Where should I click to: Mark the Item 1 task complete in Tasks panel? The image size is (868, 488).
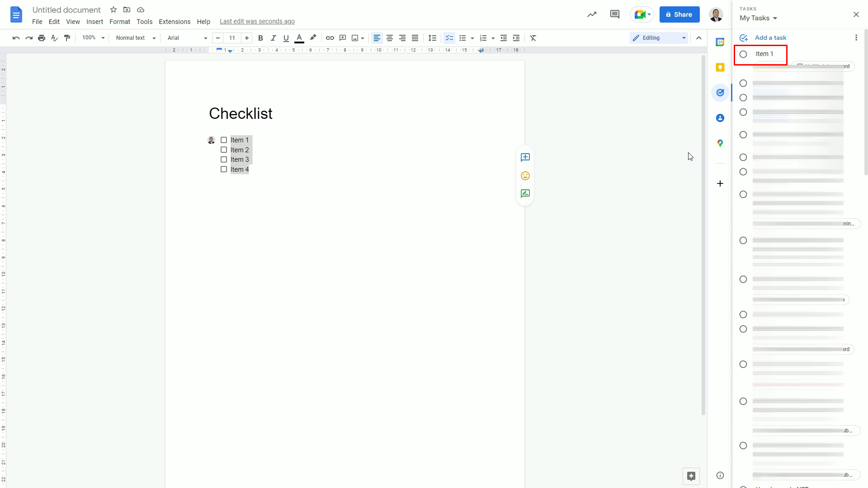[x=744, y=54]
